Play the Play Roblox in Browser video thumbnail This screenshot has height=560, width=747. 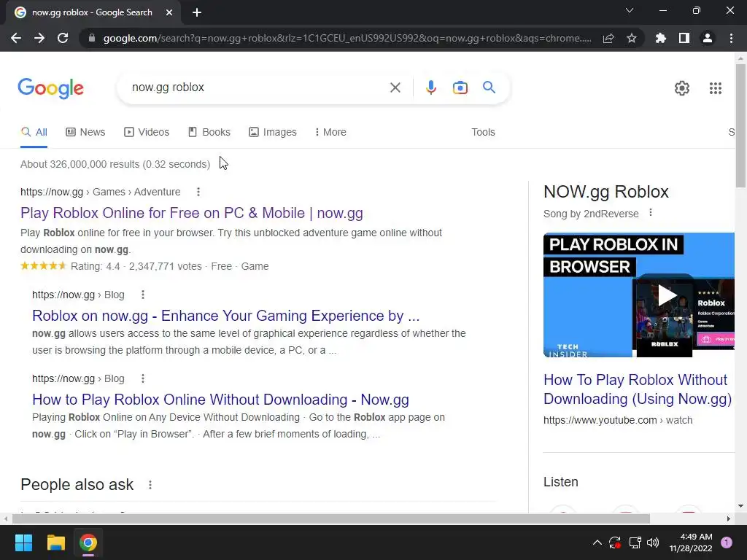coord(639,295)
